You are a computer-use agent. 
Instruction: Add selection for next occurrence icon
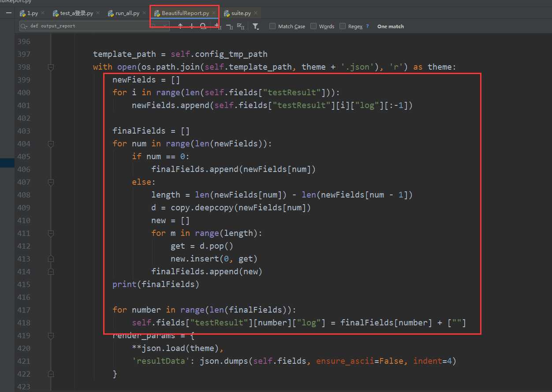click(217, 26)
